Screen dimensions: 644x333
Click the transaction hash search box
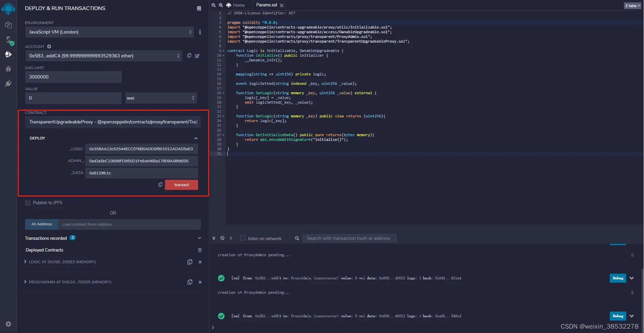(349, 238)
